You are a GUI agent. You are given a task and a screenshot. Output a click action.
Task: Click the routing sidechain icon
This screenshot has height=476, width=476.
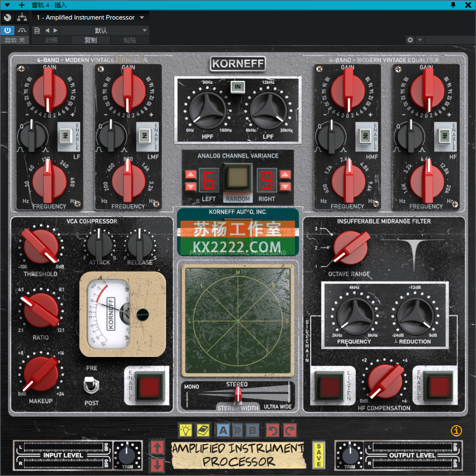point(22,17)
